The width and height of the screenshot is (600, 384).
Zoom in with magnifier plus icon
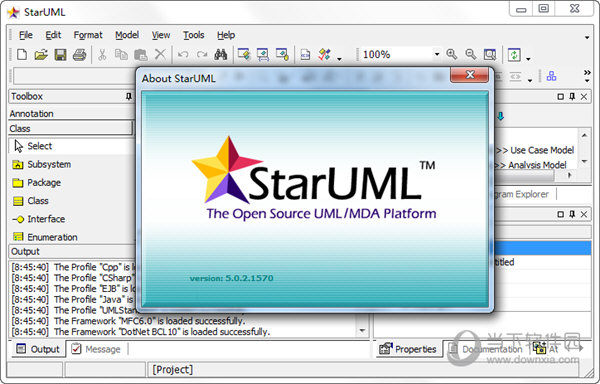pos(452,54)
